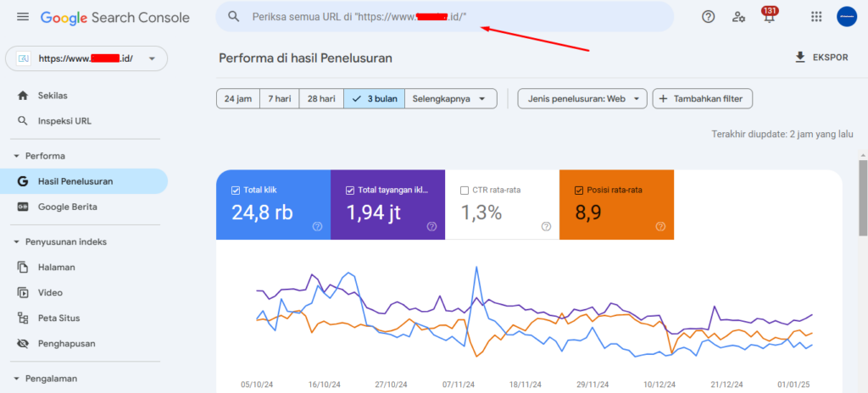Viewport: 868px width, 393px height.
Task: Open the Halaman indexing report
Action: point(84,268)
